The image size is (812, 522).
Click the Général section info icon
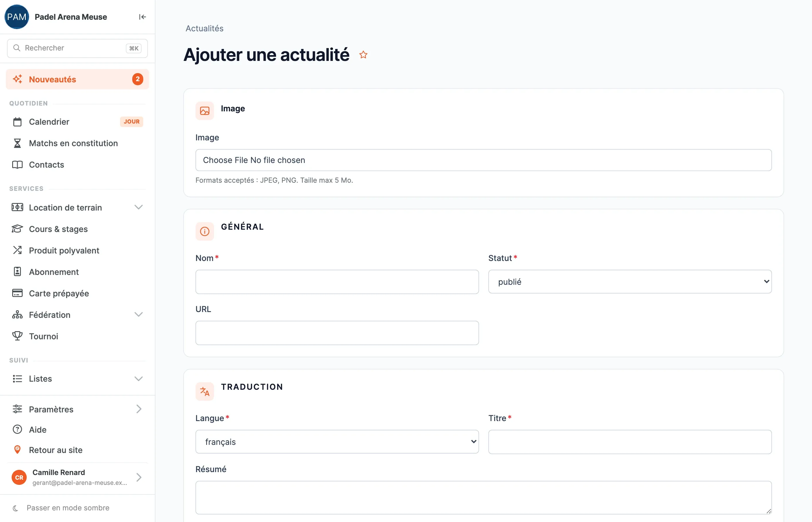point(205,231)
